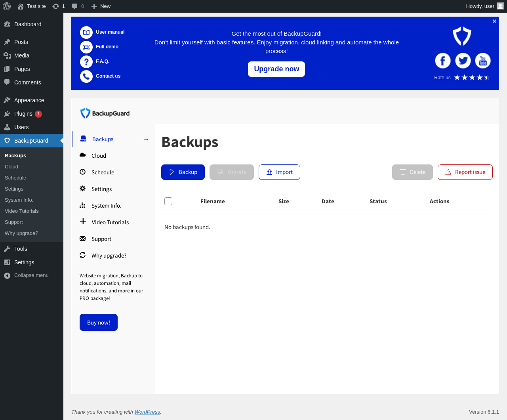Image resolution: width=507 pixels, height=420 pixels.
Task: Click the arrow next to Backups
Action: pyautogui.click(x=146, y=139)
